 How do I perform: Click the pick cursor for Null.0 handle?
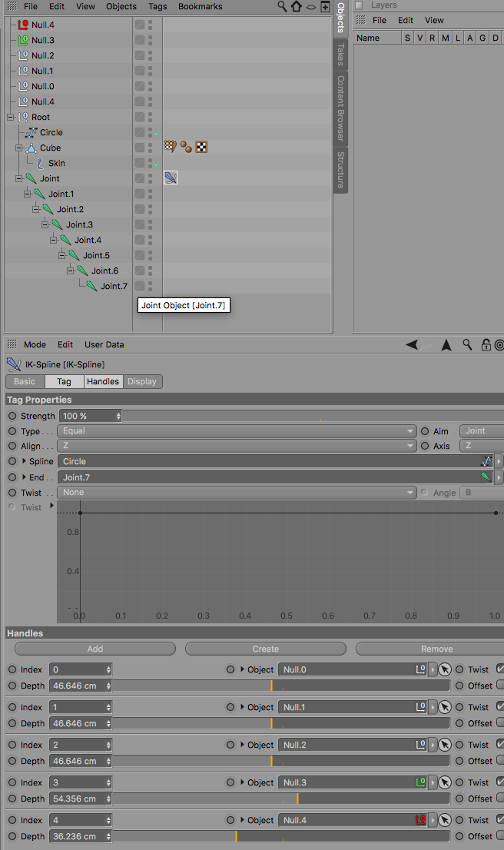pos(445,669)
